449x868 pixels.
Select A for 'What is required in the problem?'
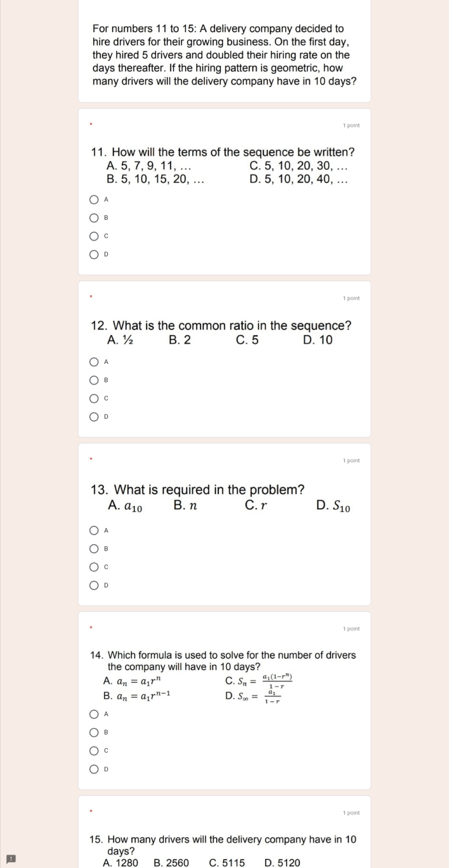pyautogui.click(x=93, y=530)
